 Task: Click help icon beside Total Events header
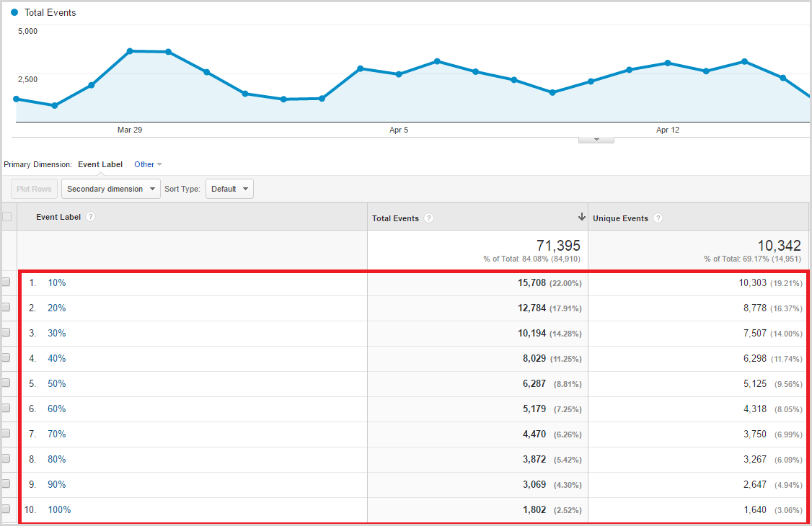[429, 218]
